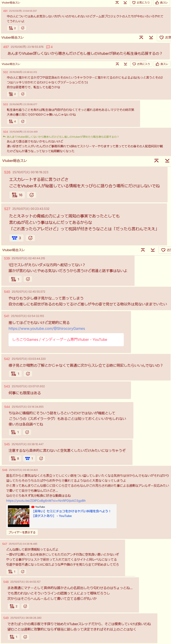Toggle 良スレ thumbs-up in the top header
171x644 pixels.
point(162,2)
